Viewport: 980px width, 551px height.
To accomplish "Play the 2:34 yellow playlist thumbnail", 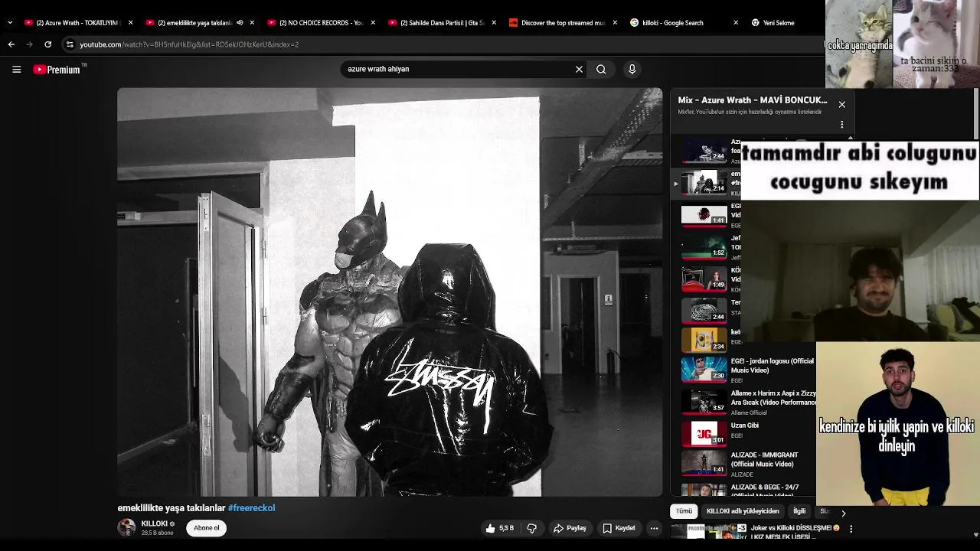I will point(704,340).
